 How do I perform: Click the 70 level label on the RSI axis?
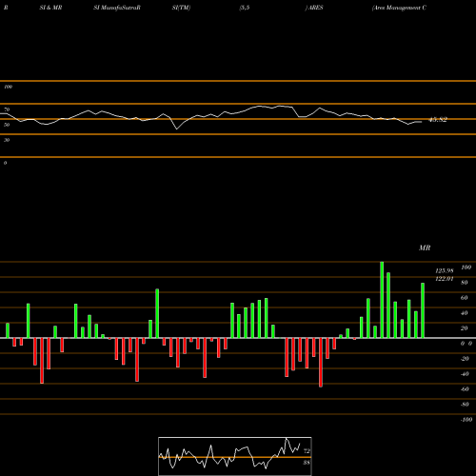click(7, 109)
